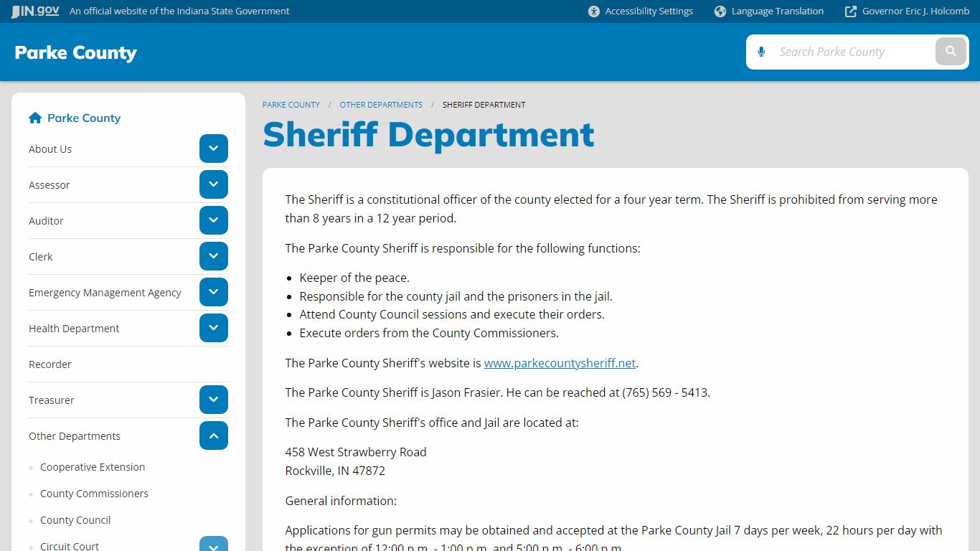This screenshot has width=980, height=551.
Task: Expand the Emergency Management Agency submenu
Action: tap(214, 292)
